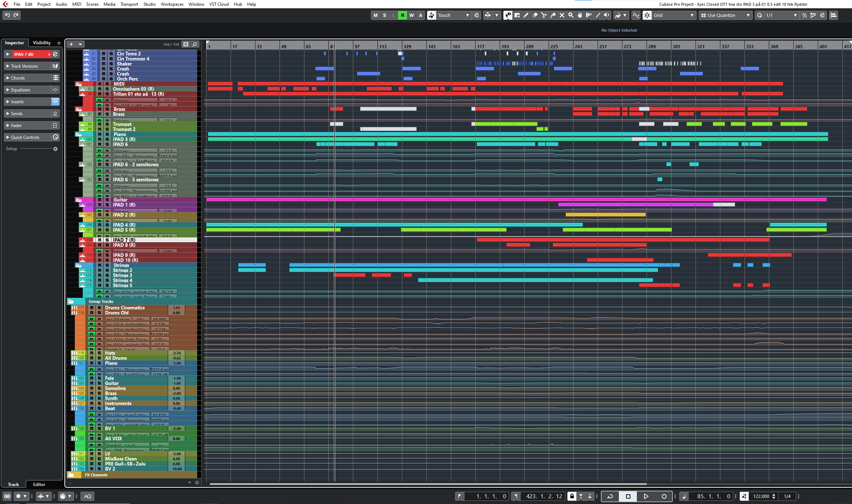The image size is (852, 504).
Task: Mute the Strings 3 track
Action: (x=100, y=275)
